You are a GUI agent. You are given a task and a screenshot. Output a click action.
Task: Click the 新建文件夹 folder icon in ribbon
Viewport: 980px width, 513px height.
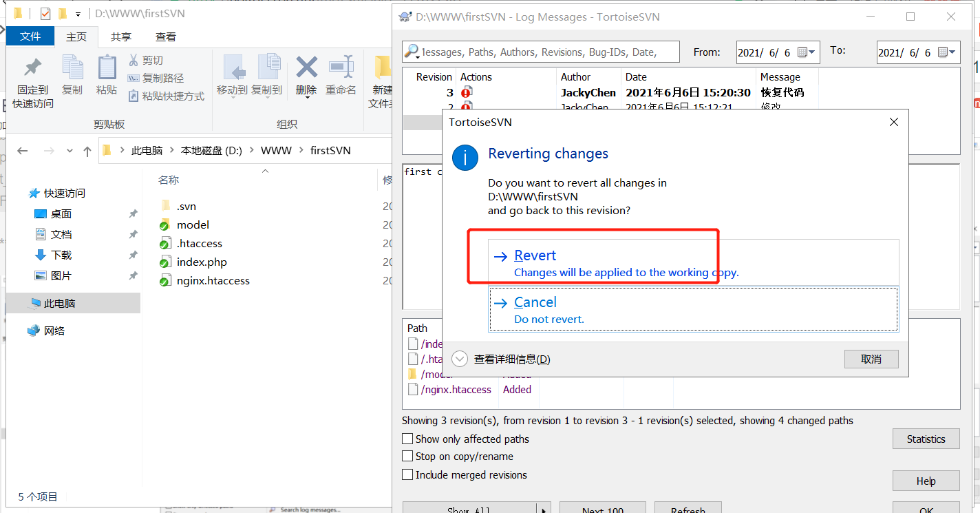point(382,67)
